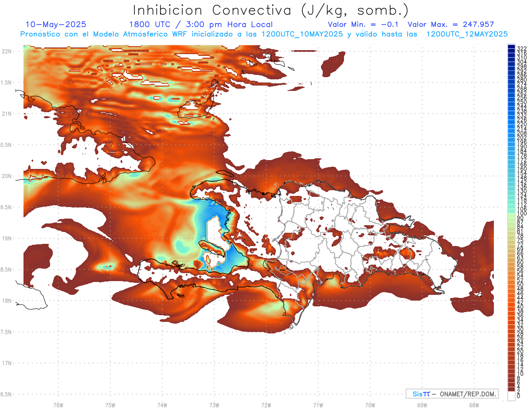
Task: Click the '1800 UTC / 3:00 pm Hora Local' text
Action: (201, 24)
